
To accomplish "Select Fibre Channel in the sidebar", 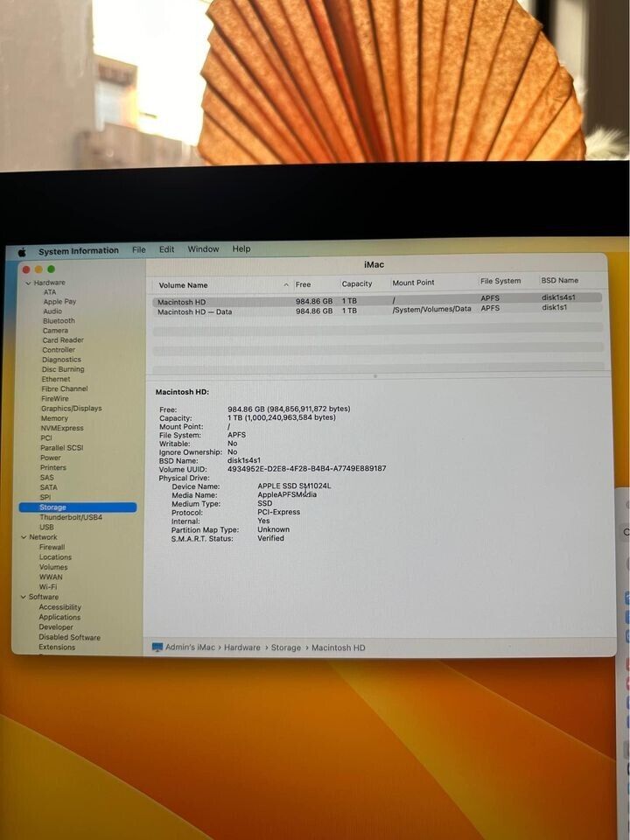I will [65, 388].
